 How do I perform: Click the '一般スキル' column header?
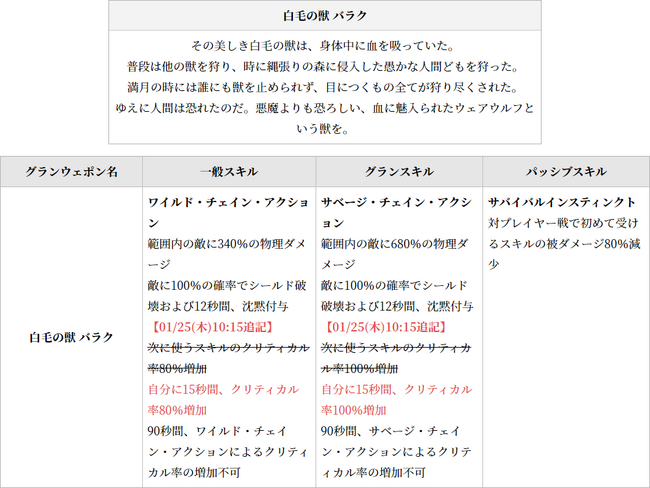(229, 172)
